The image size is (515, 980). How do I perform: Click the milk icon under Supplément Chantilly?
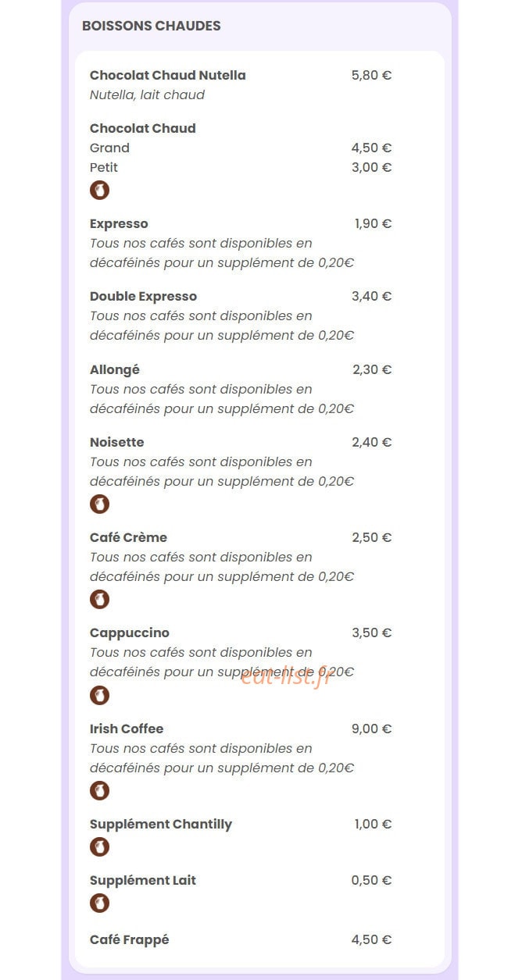click(x=99, y=846)
